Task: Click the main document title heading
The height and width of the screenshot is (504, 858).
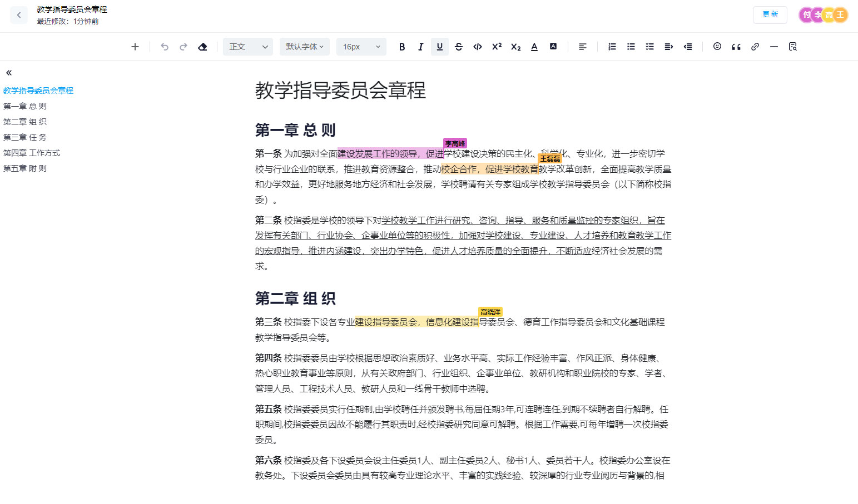Action: 340,90
